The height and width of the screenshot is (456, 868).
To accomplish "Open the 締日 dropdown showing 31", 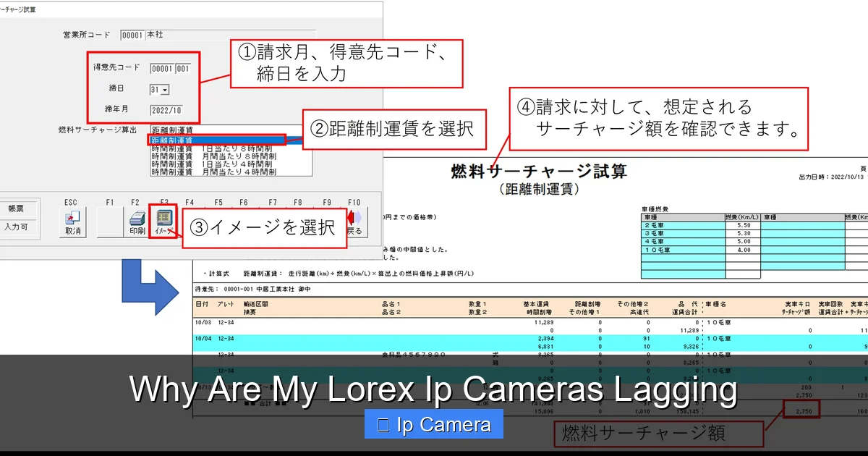I will tap(159, 90).
